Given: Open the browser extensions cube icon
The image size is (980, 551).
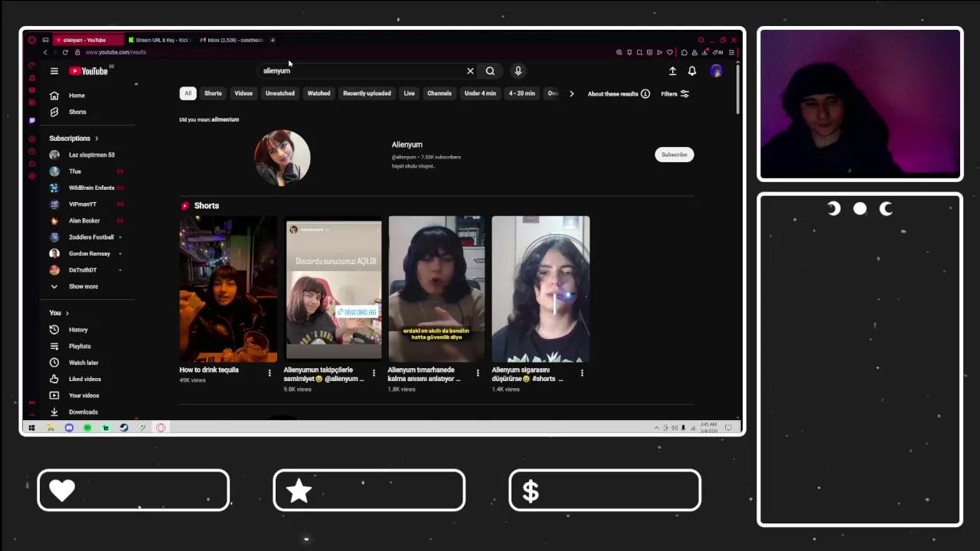Looking at the screenshot, I should pyautogui.click(x=684, y=52).
